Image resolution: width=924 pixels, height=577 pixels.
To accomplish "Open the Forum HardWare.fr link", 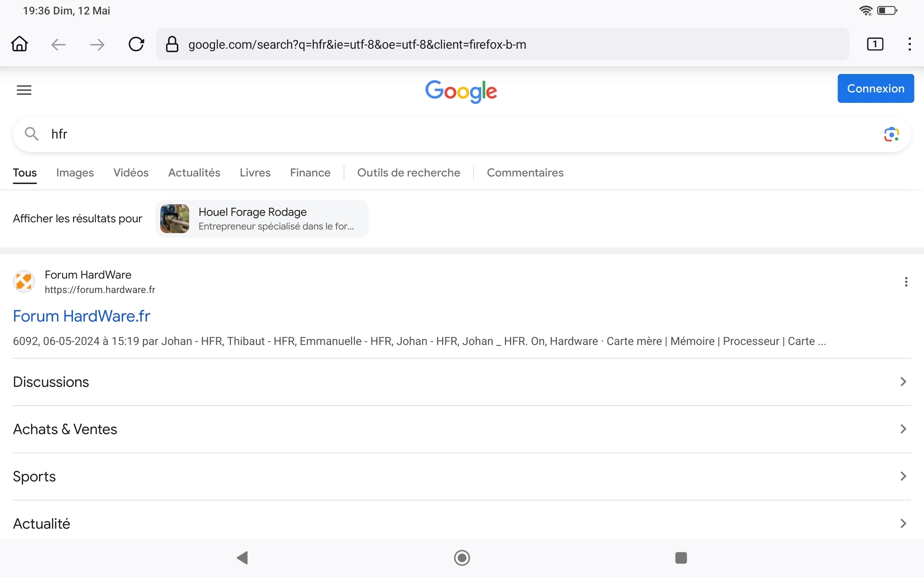I will coord(81,316).
